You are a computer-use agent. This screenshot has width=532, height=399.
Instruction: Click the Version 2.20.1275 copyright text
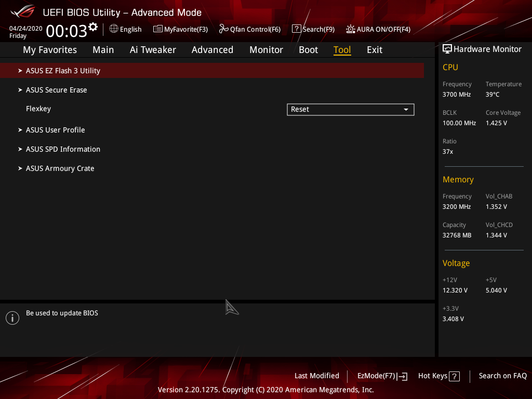click(x=265, y=390)
